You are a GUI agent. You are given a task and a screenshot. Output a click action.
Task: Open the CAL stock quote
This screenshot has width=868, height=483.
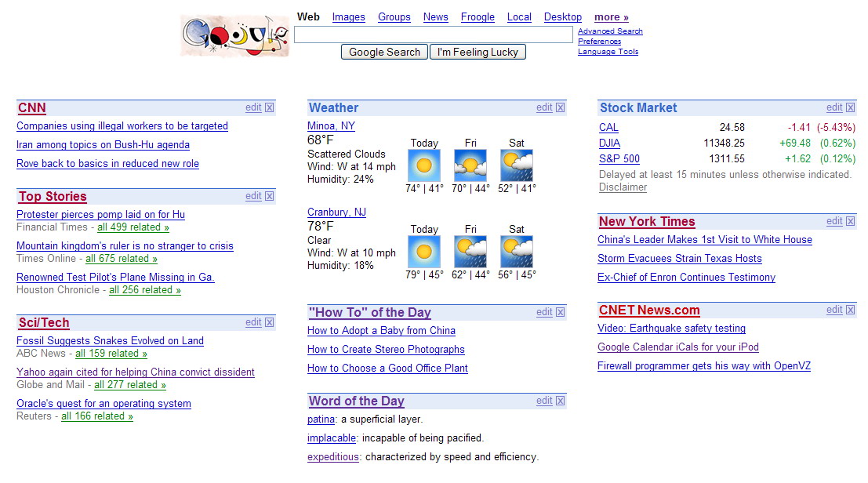[x=608, y=128]
